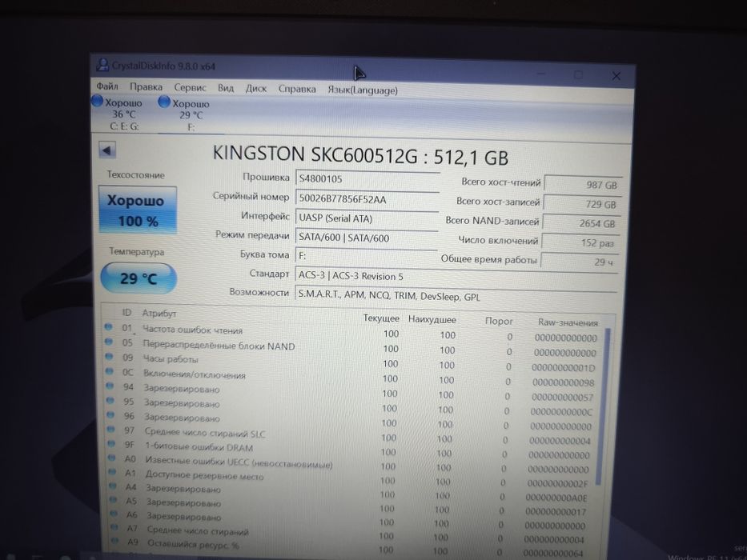The width and height of the screenshot is (747, 560).
Task: Click the Хорошо 100 % health status button
Action: (x=138, y=210)
